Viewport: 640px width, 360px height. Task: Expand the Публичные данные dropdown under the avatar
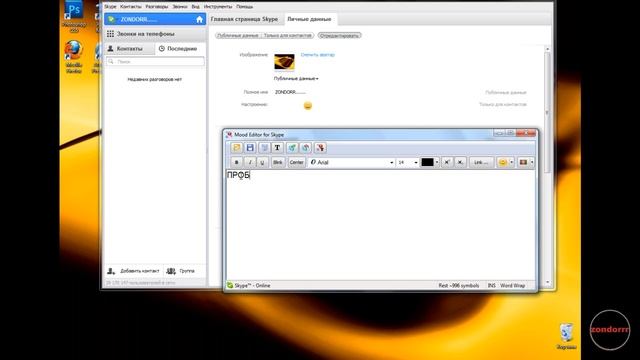296,78
